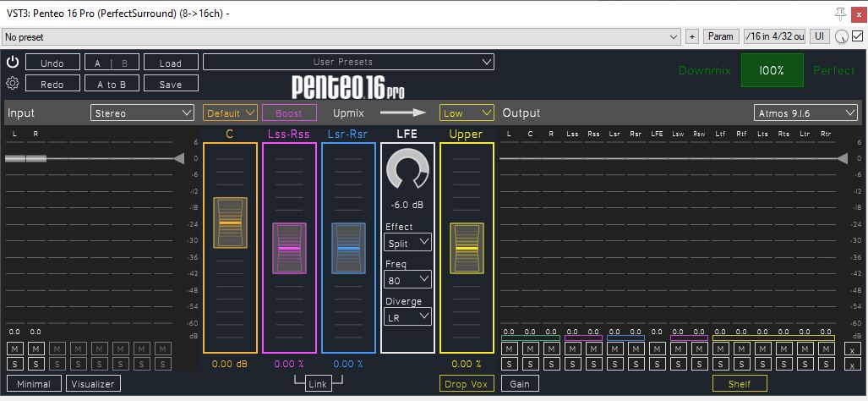Screen dimensions: 868x401
Task: Open the Input Stereo format dropdown
Action: [x=143, y=113]
